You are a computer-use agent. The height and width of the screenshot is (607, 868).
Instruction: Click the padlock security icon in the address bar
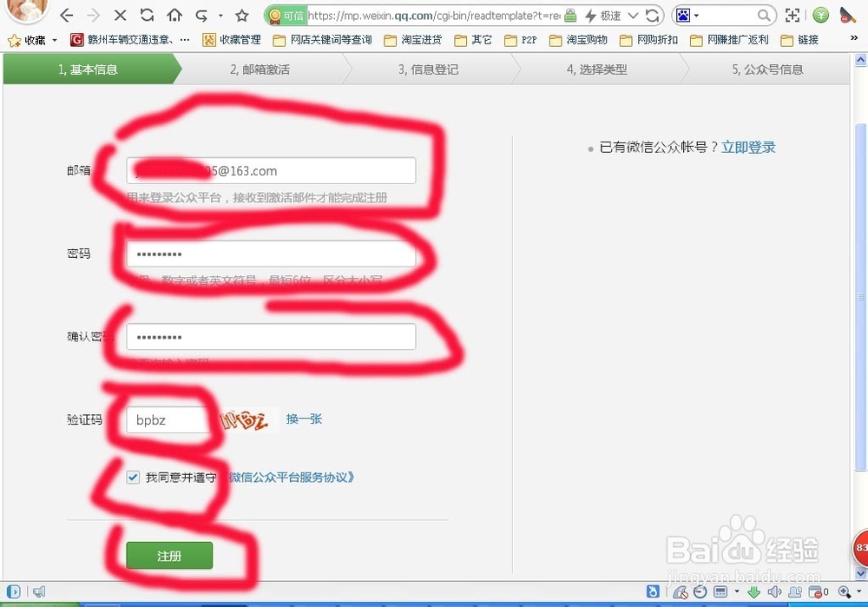click(570, 16)
